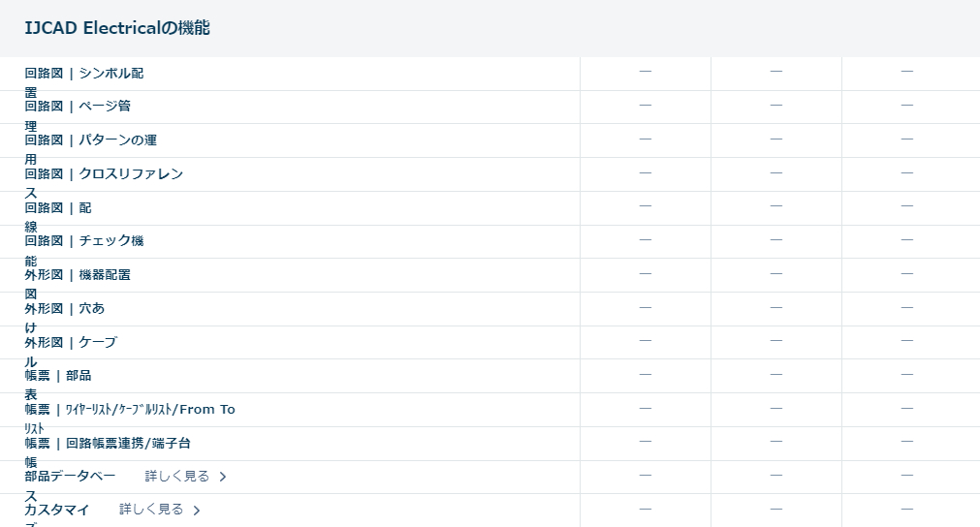Click the IJCAD Electricalの機能 section header

(117, 28)
